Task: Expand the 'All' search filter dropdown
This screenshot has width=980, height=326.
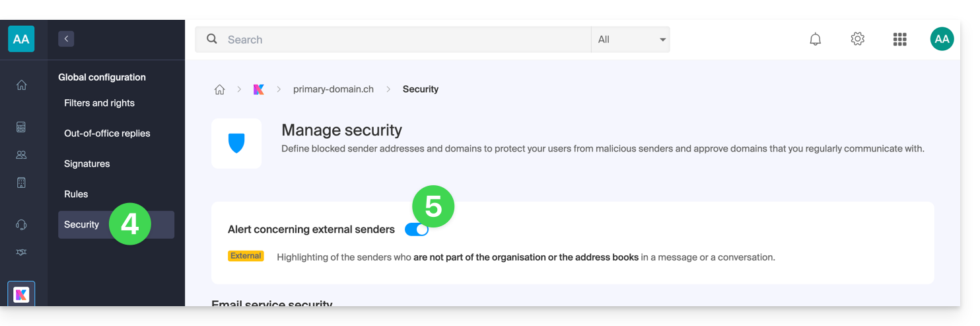Action: [x=631, y=40]
